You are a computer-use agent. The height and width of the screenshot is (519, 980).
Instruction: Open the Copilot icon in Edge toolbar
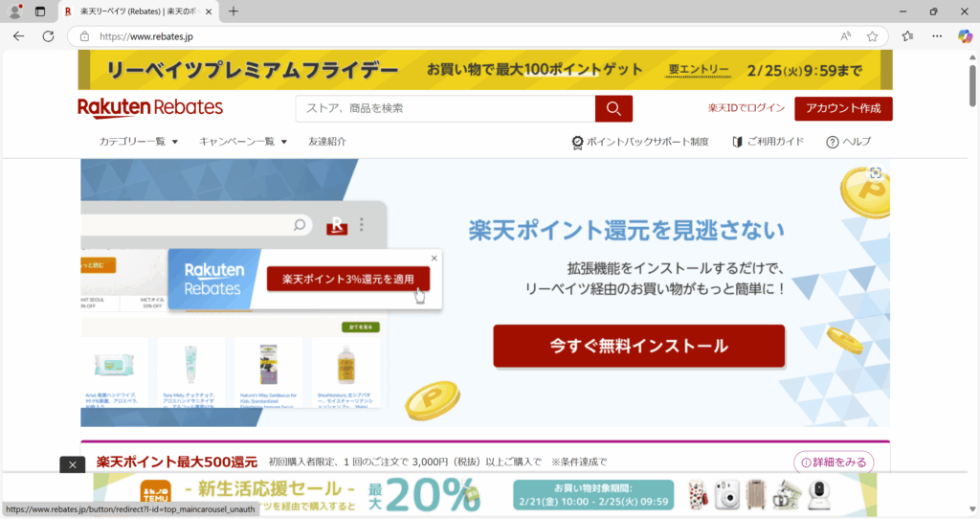(965, 36)
